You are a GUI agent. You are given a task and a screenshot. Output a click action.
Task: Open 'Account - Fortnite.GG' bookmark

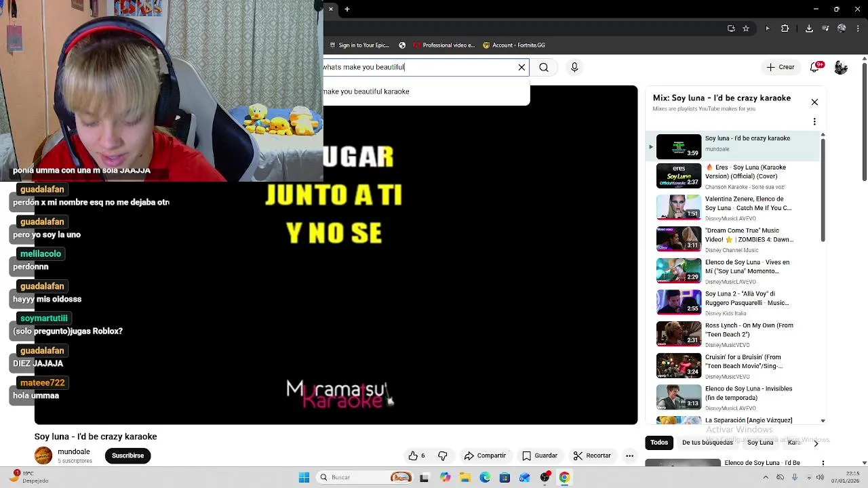[x=513, y=45]
